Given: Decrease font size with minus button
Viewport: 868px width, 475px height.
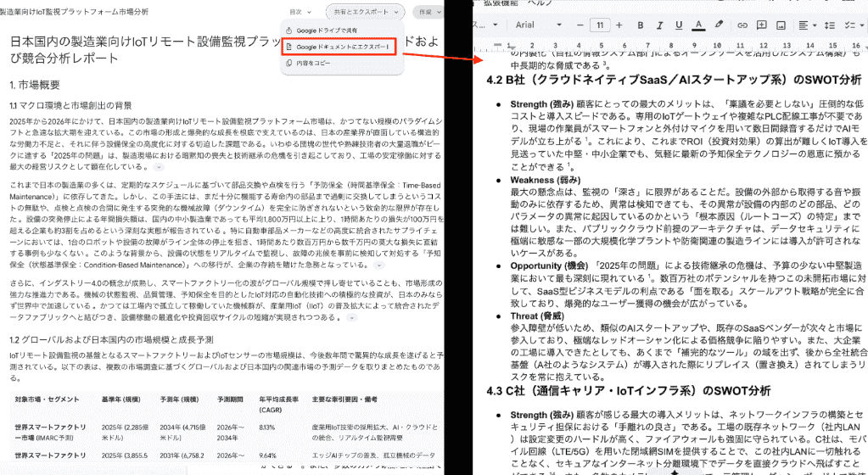Looking at the screenshot, I should (x=580, y=25).
